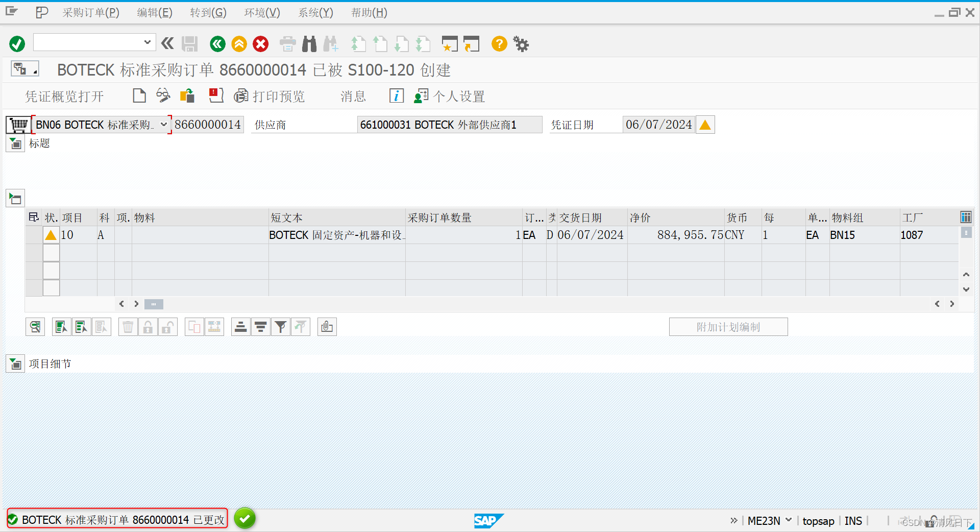
Task: Click the red Cancel icon
Action: 261,44
